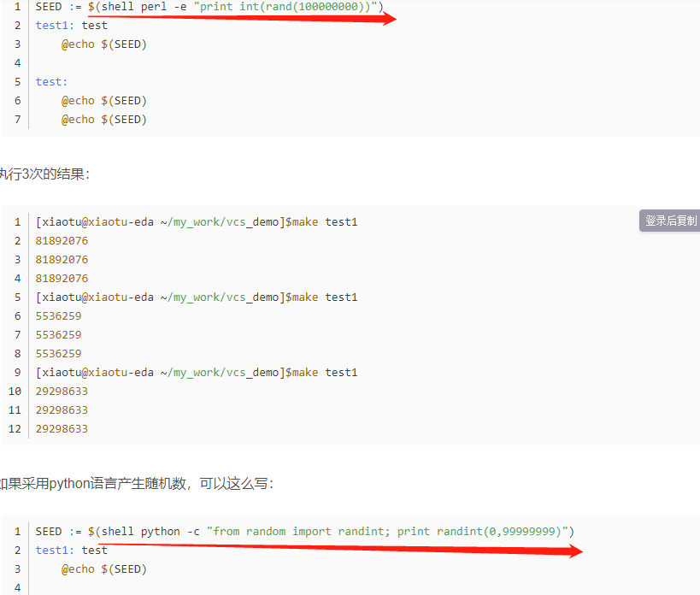Click line number 12 in the results block
This screenshot has height=595, width=700.
tap(15, 428)
